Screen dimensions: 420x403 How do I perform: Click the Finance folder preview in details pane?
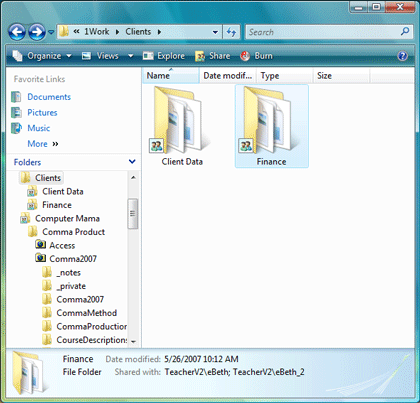[x=30, y=373]
